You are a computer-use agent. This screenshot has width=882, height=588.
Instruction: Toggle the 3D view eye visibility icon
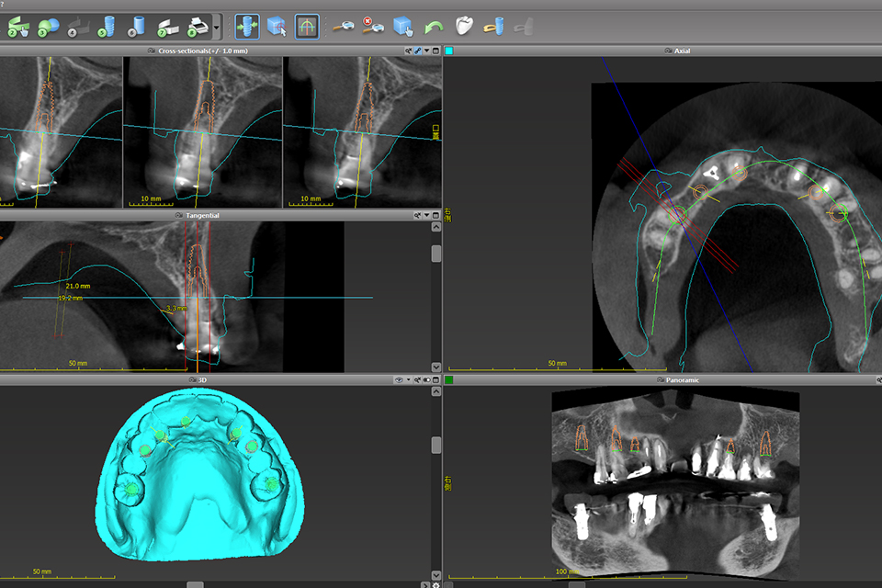(399, 379)
